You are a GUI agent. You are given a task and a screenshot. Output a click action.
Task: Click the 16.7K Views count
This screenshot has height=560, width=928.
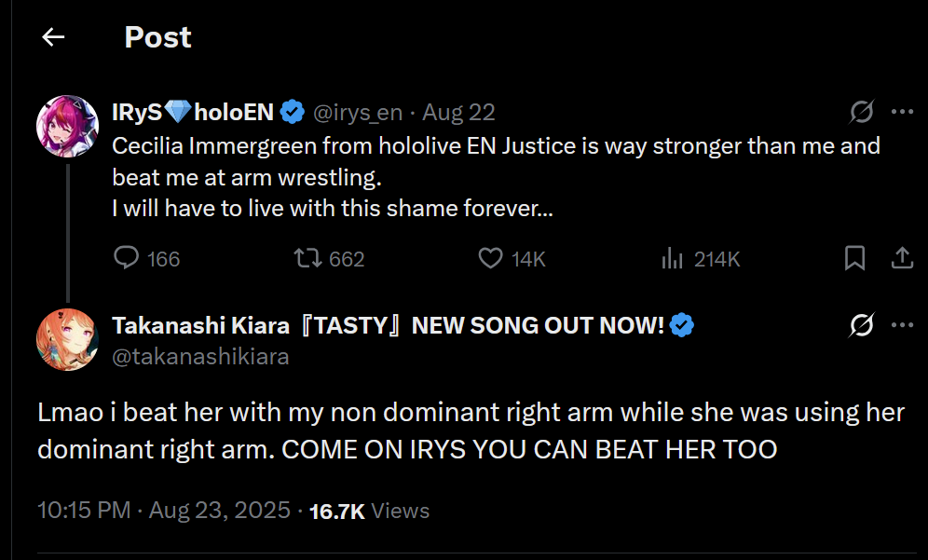[x=369, y=511]
